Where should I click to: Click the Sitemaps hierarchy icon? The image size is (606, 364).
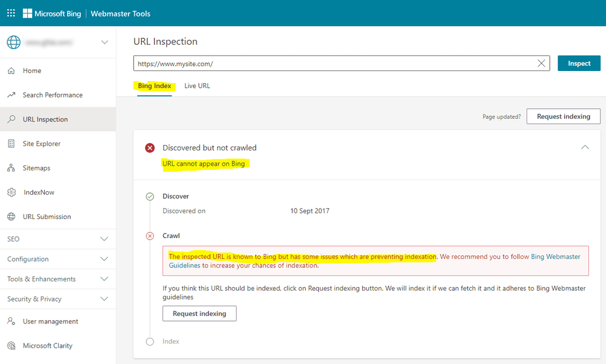tap(11, 167)
